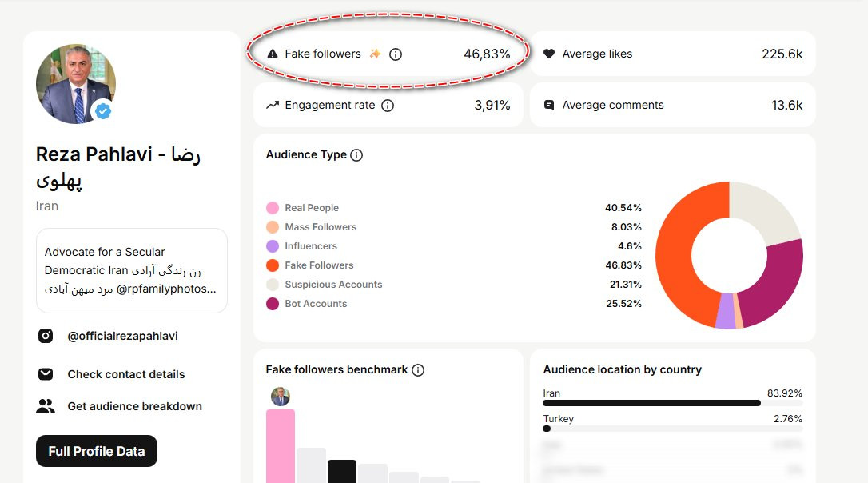Click the Average comments speech bubble icon

click(548, 105)
